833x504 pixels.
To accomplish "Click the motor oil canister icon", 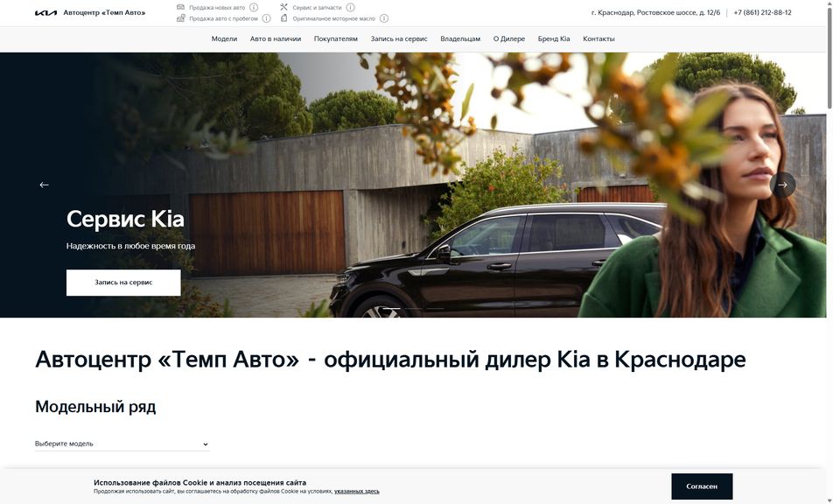I will point(284,18).
